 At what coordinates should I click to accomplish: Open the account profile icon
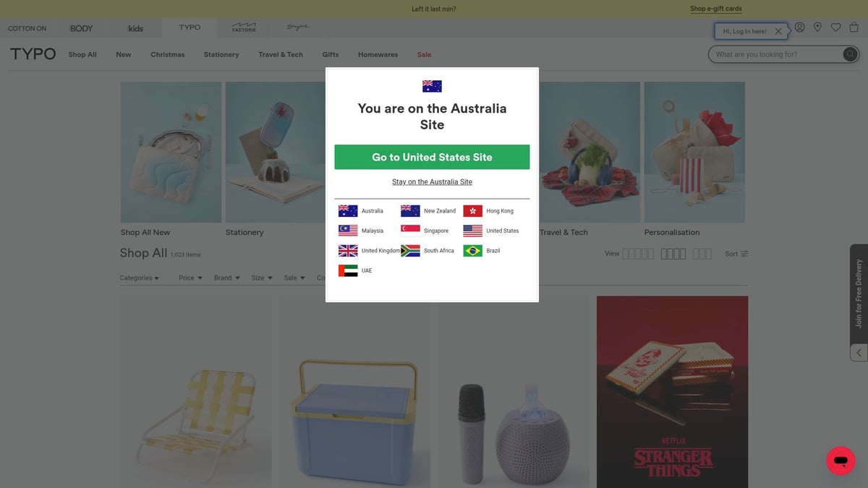pos(799,27)
